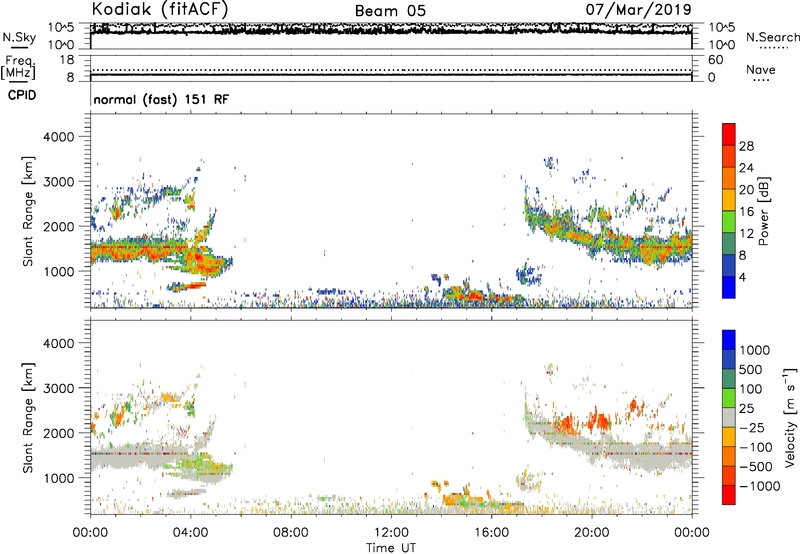Click the noise trace in the N.Sky panel

[391, 30]
